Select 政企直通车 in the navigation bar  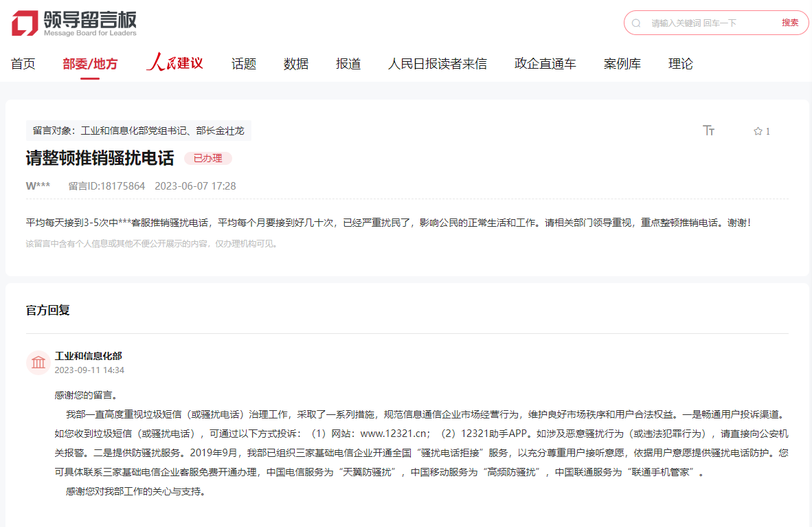(x=545, y=63)
